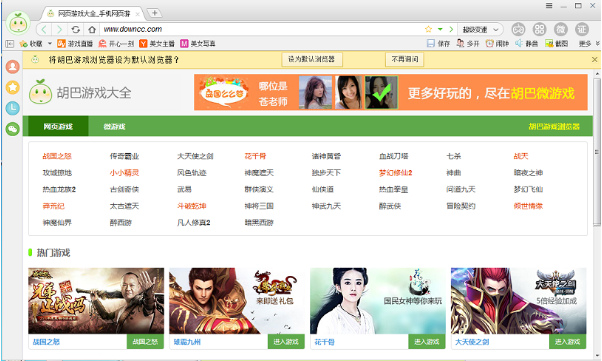Click the address bar URL field
Viewport: 602px width, 361px height.
pos(261,29)
